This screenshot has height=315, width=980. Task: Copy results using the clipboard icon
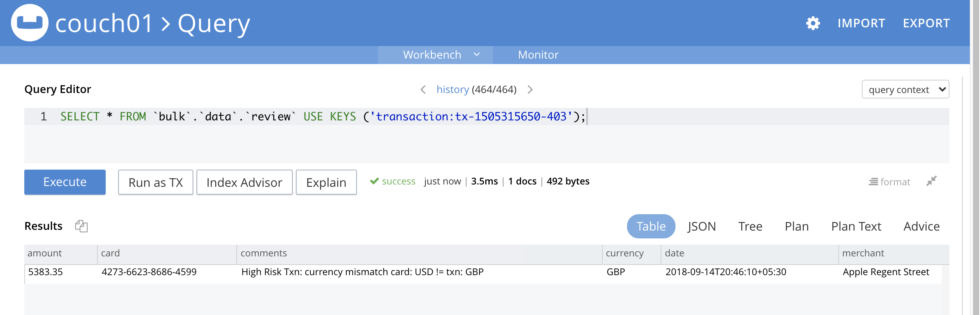tap(81, 226)
